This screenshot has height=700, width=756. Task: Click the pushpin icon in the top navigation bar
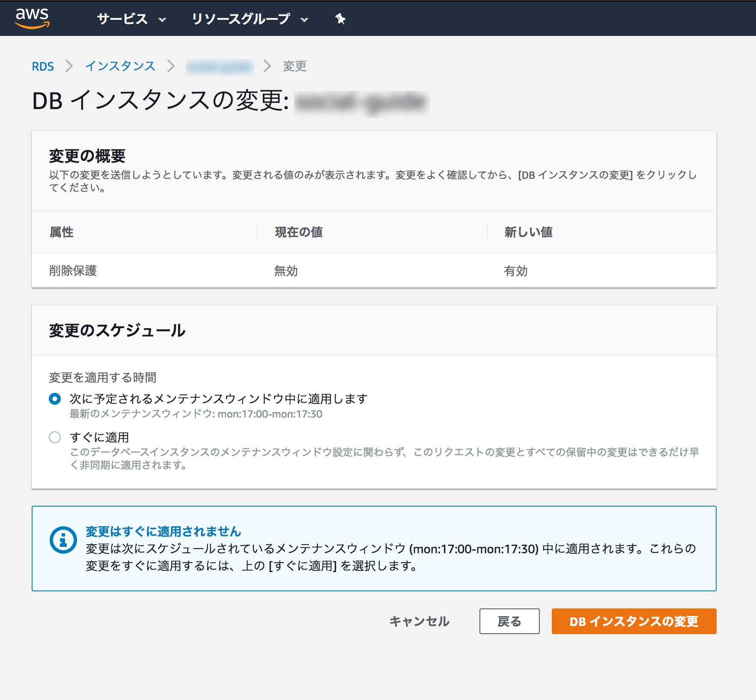click(x=339, y=19)
